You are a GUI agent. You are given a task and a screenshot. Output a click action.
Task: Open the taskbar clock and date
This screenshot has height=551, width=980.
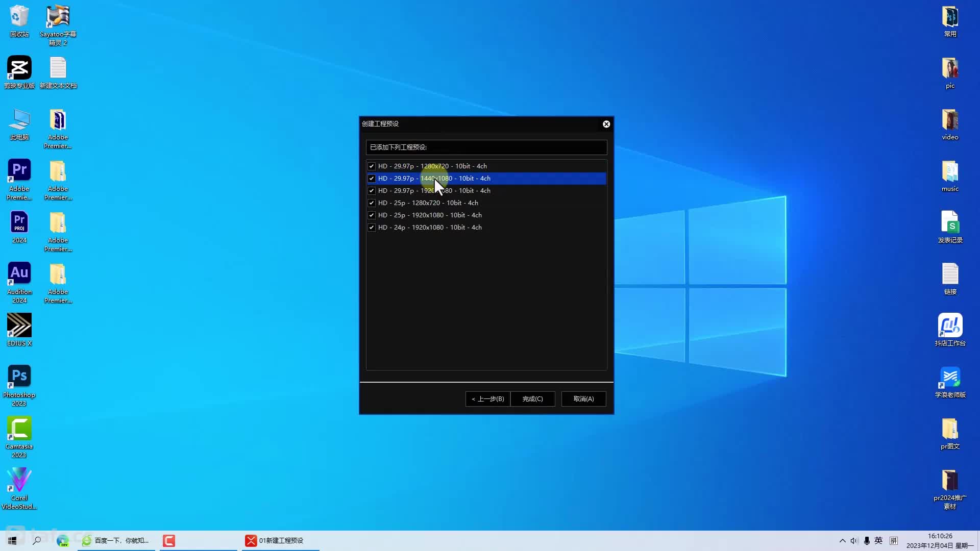click(940, 541)
